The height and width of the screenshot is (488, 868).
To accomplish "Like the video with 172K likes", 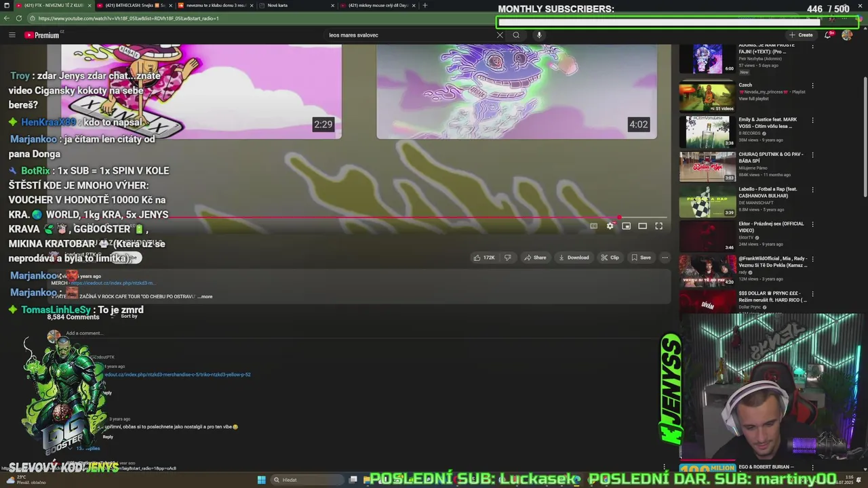I will 484,258.
